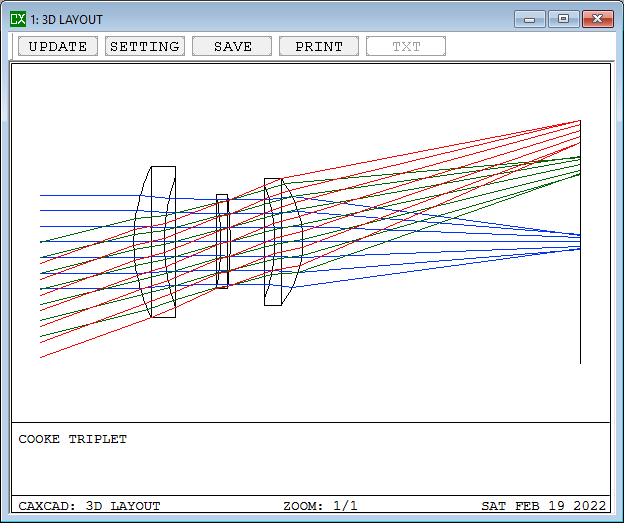Close the 3D LAYOUT window
The width and height of the screenshot is (624, 523).
coord(598,19)
